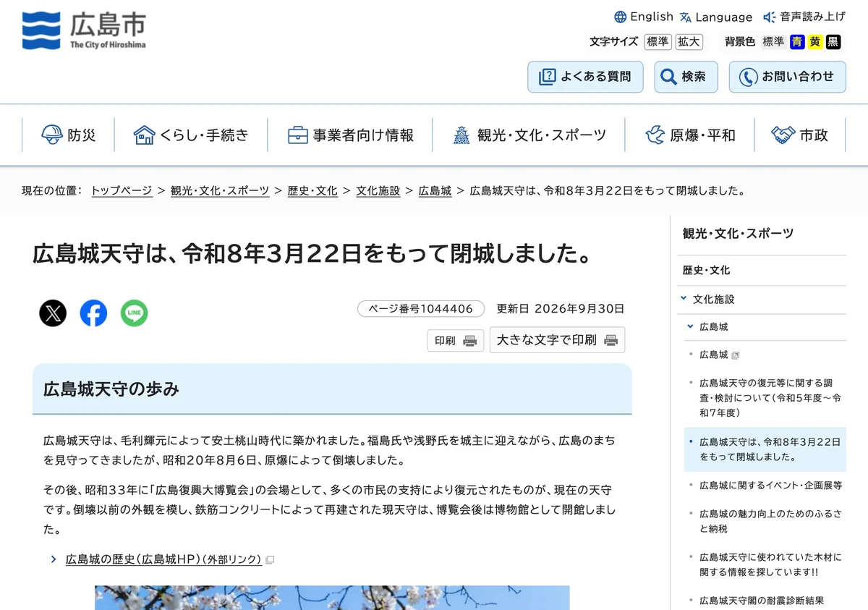Set background color to 標準

773,42
